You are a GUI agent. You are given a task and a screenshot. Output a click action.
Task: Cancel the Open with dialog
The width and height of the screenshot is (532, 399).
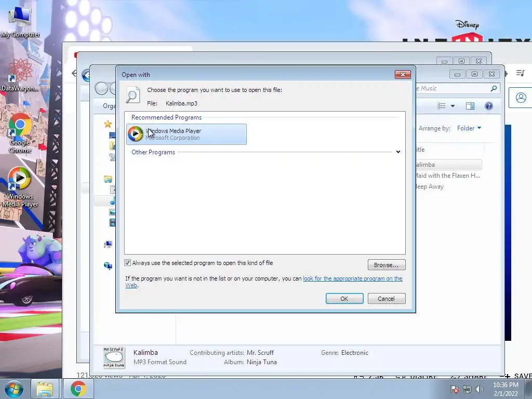click(387, 299)
